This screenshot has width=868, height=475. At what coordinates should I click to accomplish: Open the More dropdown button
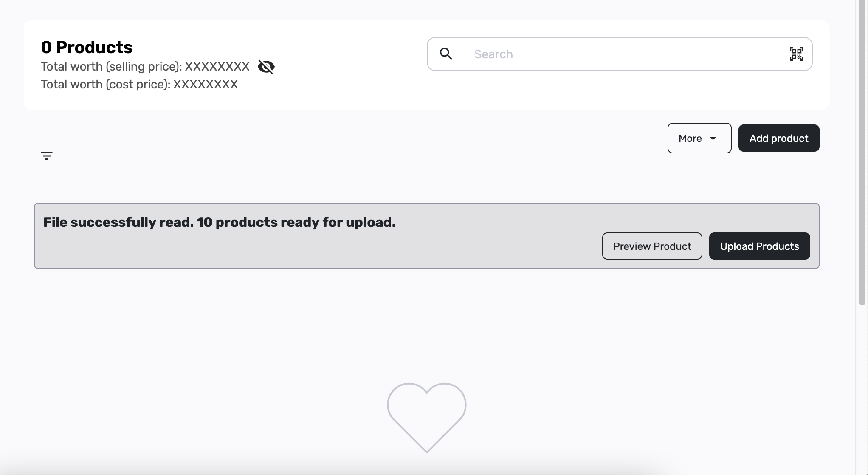[x=699, y=138]
